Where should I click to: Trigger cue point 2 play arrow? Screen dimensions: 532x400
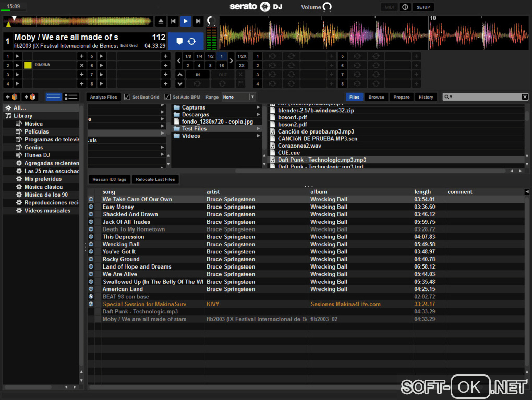click(18, 65)
